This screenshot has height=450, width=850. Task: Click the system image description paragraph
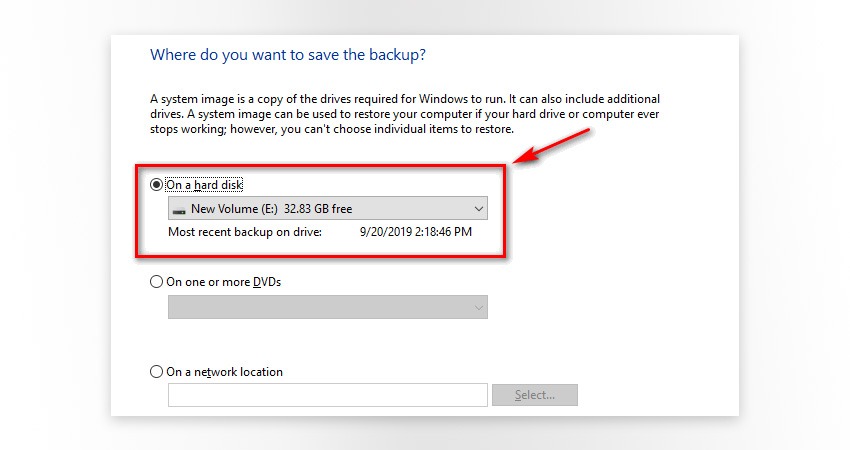405,115
